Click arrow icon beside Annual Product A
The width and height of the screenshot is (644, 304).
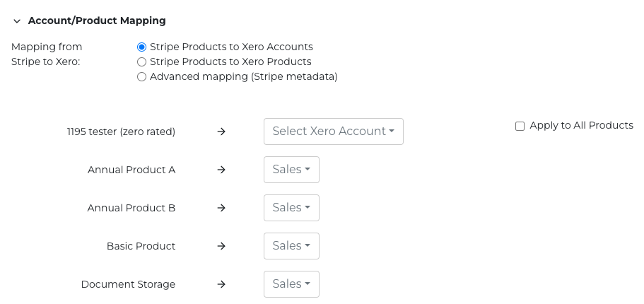(x=221, y=170)
